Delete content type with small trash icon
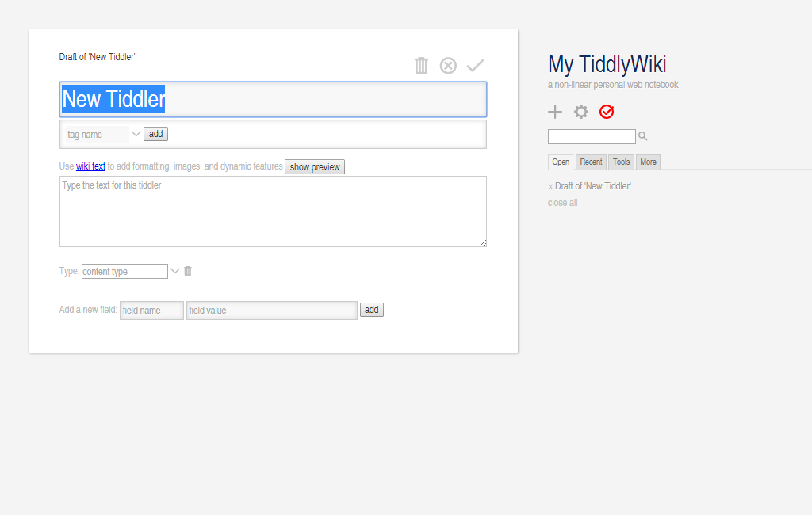Screen dimensions: 812x515 (188, 271)
